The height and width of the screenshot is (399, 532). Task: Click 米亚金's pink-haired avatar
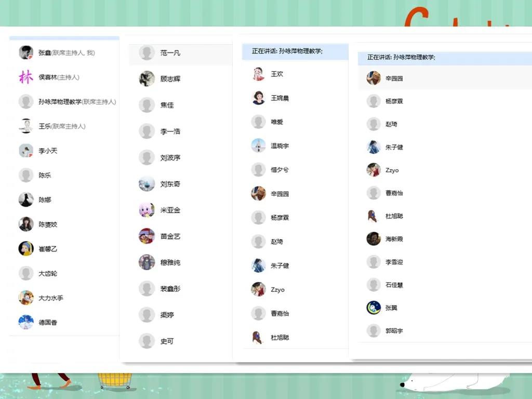[x=147, y=210]
